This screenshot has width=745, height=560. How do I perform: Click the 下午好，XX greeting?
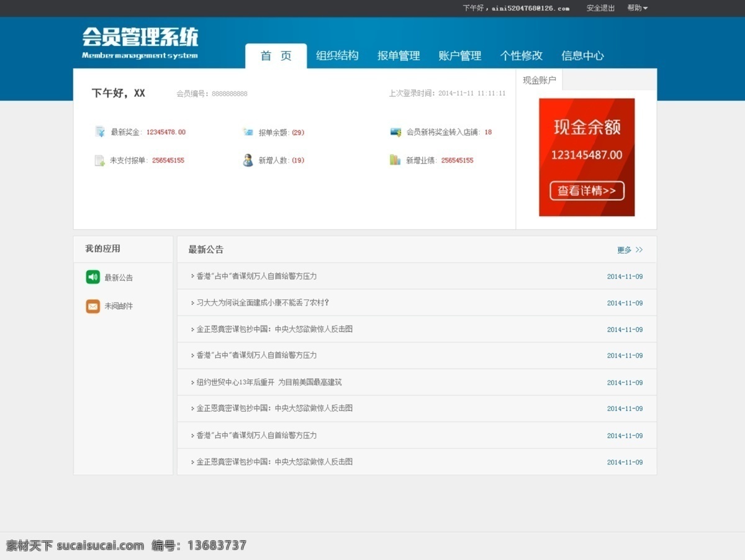(119, 93)
